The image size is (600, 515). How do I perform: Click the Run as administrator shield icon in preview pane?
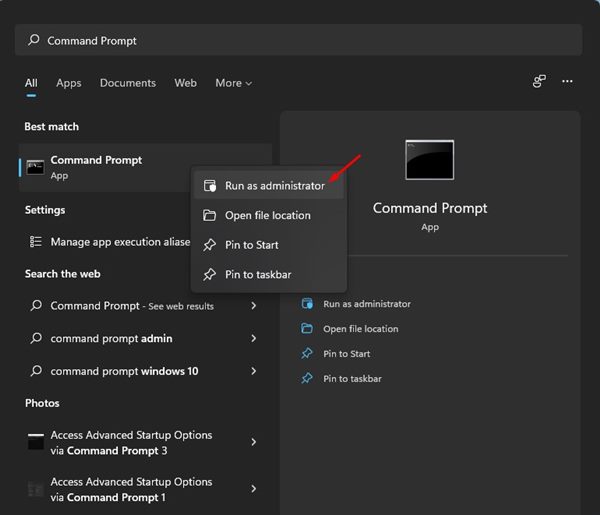[x=307, y=304]
